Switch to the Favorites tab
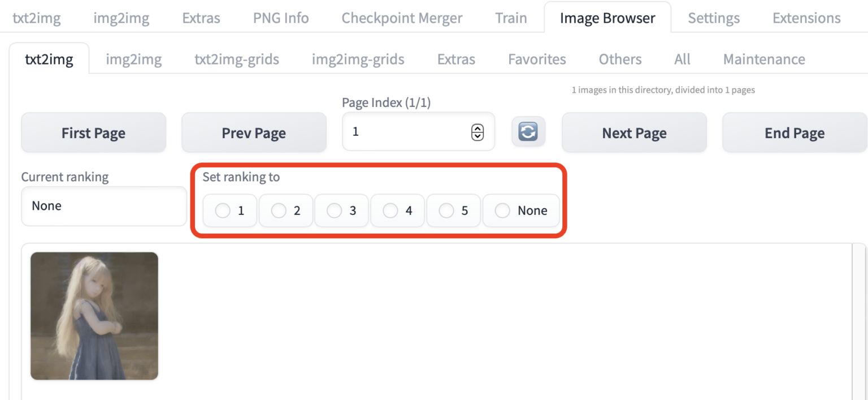The image size is (868, 400). [x=536, y=59]
